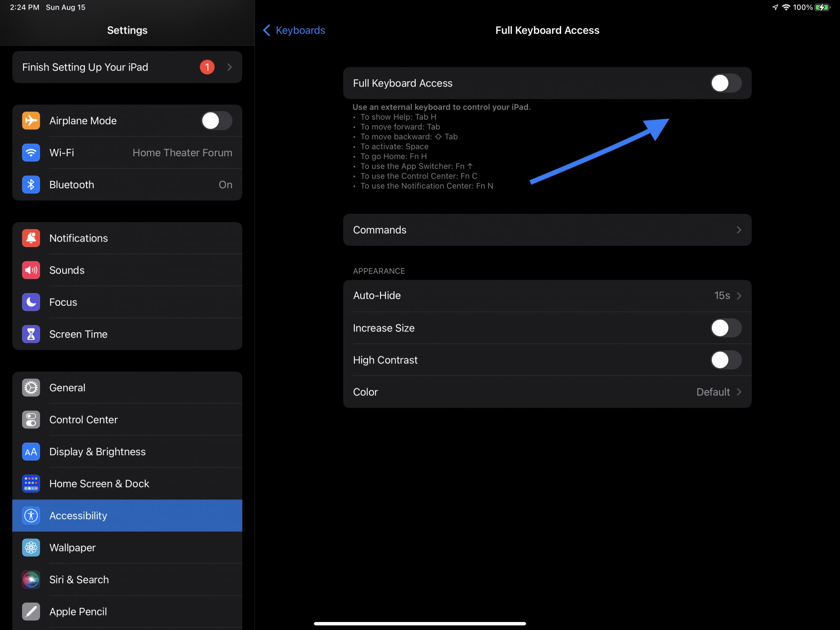
Task: Tap the Airplane Mode icon
Action: [x=31, y=121]
